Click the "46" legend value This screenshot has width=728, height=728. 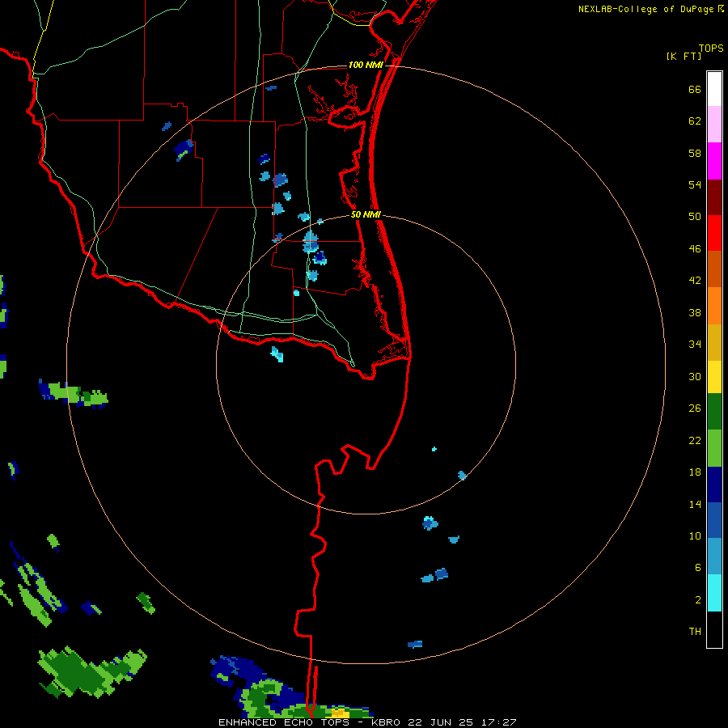coord(695,249)
